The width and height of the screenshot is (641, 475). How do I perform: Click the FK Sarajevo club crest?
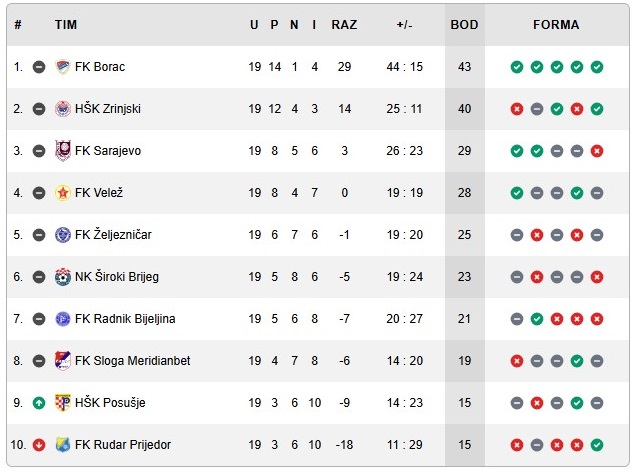[64, 151]
